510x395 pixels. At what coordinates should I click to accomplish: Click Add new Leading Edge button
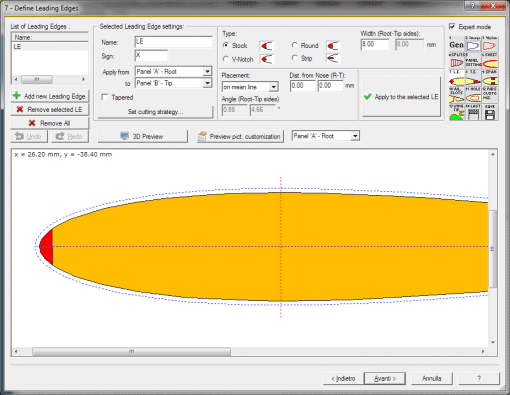[x=50, y=96]
